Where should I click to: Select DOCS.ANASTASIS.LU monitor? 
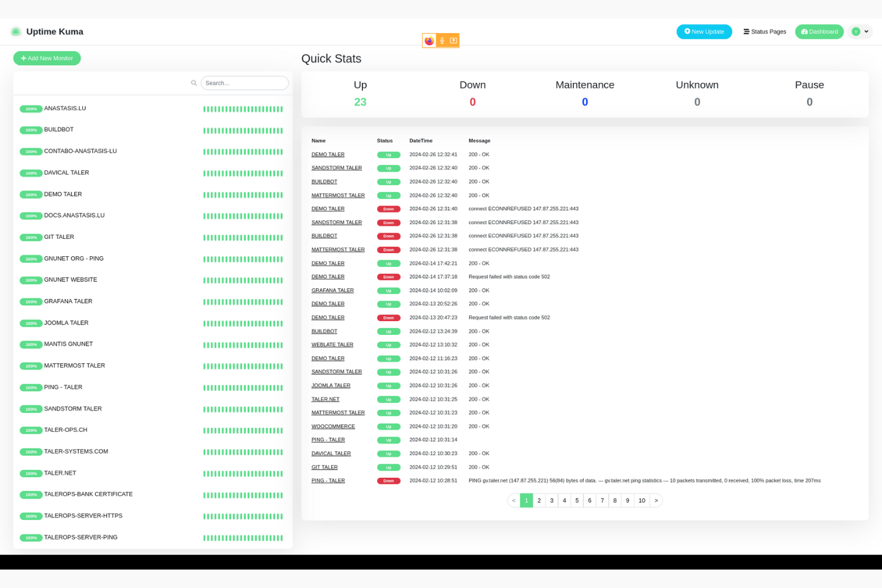(x=153, y=216)
